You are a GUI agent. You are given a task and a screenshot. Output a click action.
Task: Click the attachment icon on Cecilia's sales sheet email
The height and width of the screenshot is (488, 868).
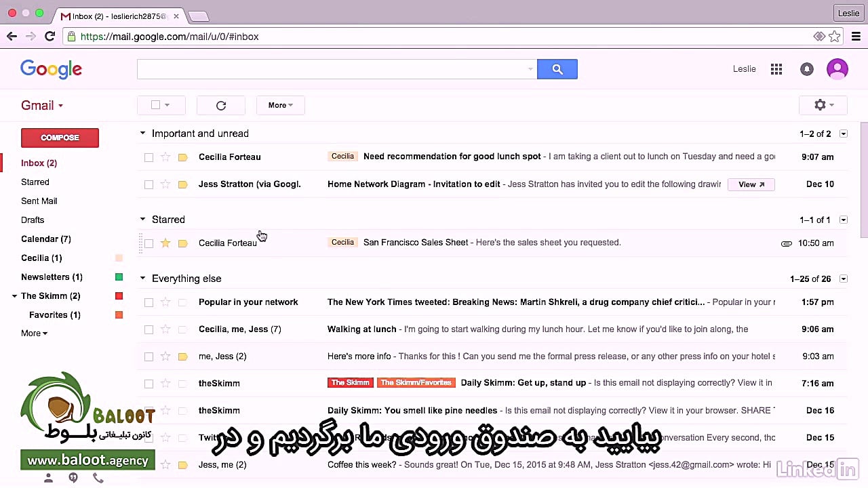(x=786, y=243)
